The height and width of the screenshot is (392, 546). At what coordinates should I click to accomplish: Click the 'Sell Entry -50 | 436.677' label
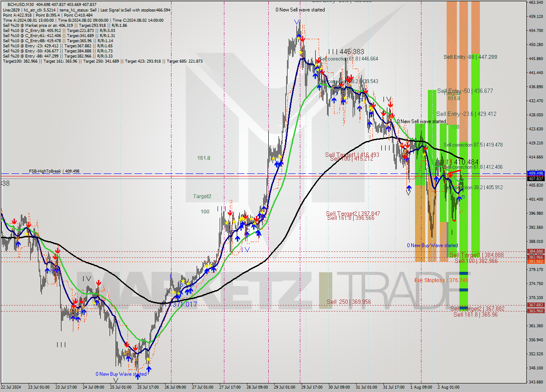pyautogui.click(x=465, y=91)
